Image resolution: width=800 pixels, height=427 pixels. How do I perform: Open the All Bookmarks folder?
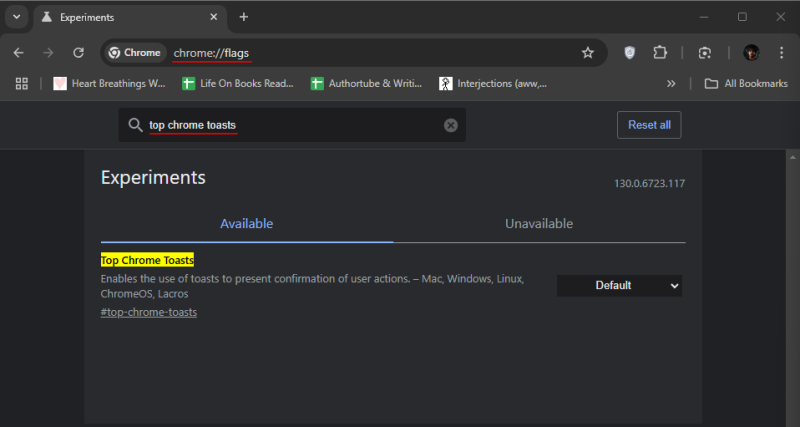tap(745, 84)
